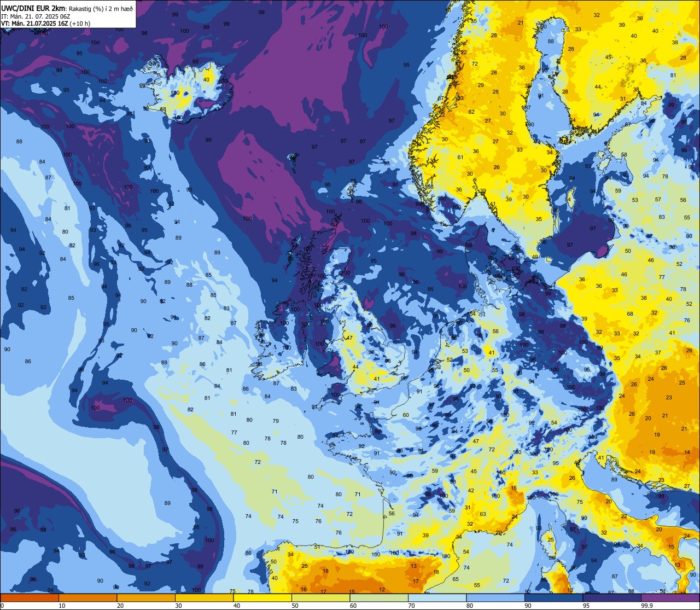Click the 70–80% light blue legend segment

437,598
